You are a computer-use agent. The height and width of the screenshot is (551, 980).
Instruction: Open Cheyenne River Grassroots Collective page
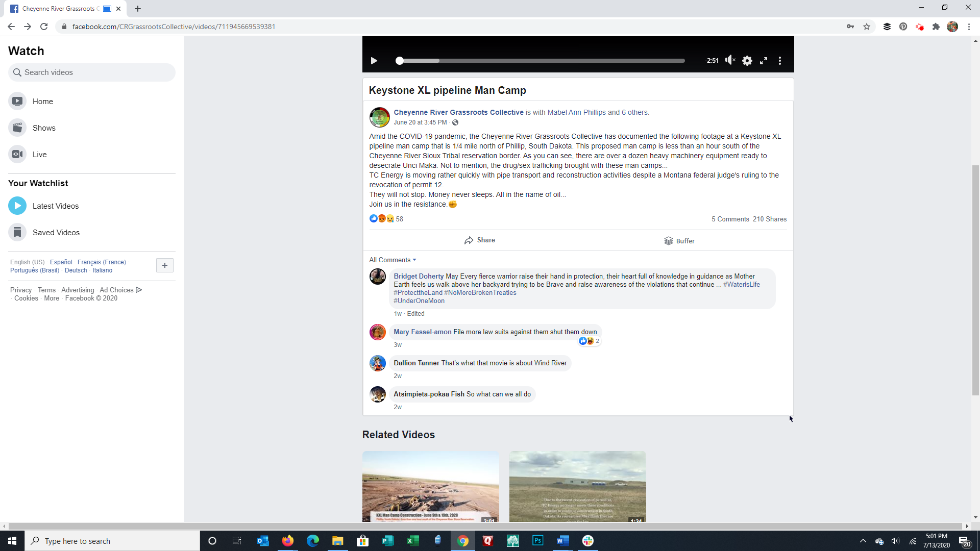coord(458,112)
